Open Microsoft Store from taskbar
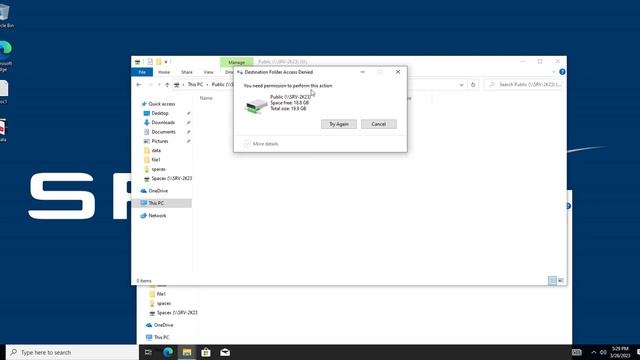The height and width of the screenshot is (360, 640). click(x=206, y=352)
